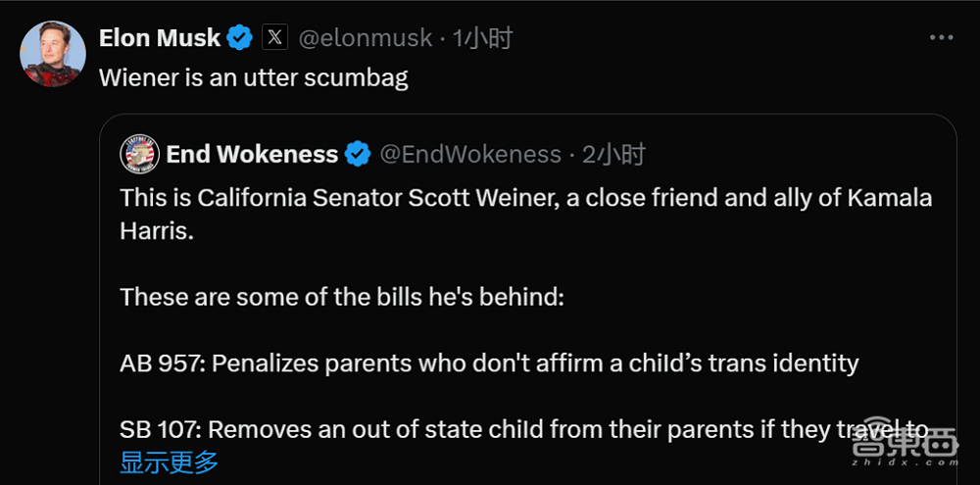
Task: Click the Elon Musk display name
Action: tap(160, 38)
